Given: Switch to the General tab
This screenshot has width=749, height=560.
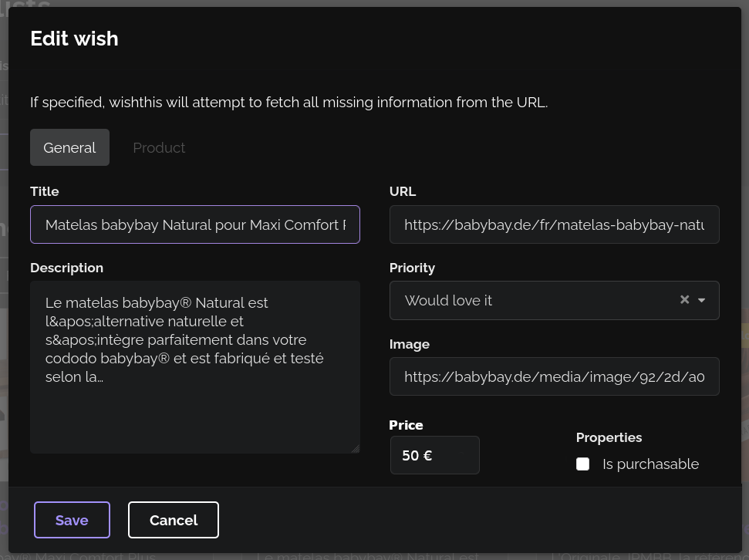Looking at the screenshot, I should (x=69, y=147).
